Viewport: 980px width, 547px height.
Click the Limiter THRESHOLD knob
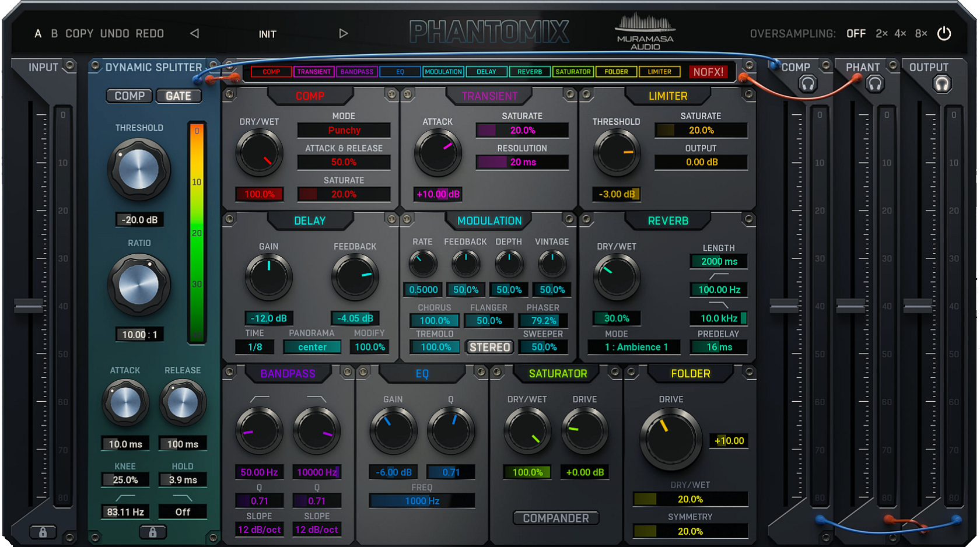pos(616,153)
